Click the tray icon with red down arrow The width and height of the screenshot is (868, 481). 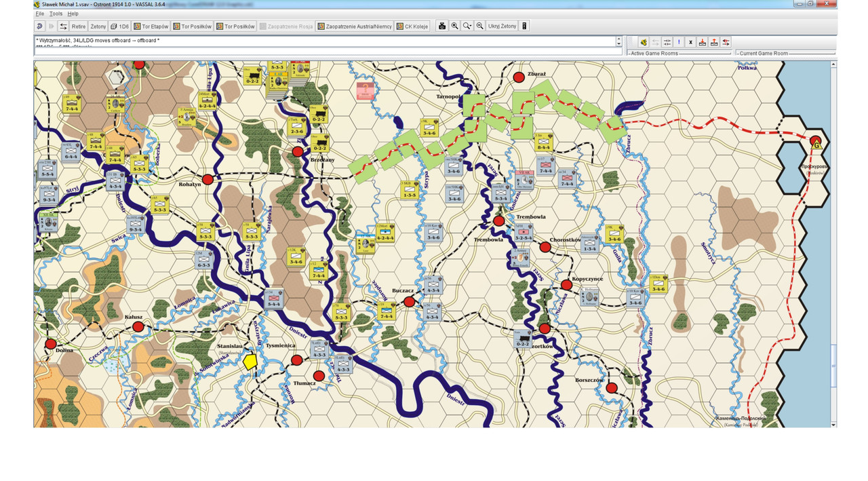pyautogui.click(x=703, y=42)
